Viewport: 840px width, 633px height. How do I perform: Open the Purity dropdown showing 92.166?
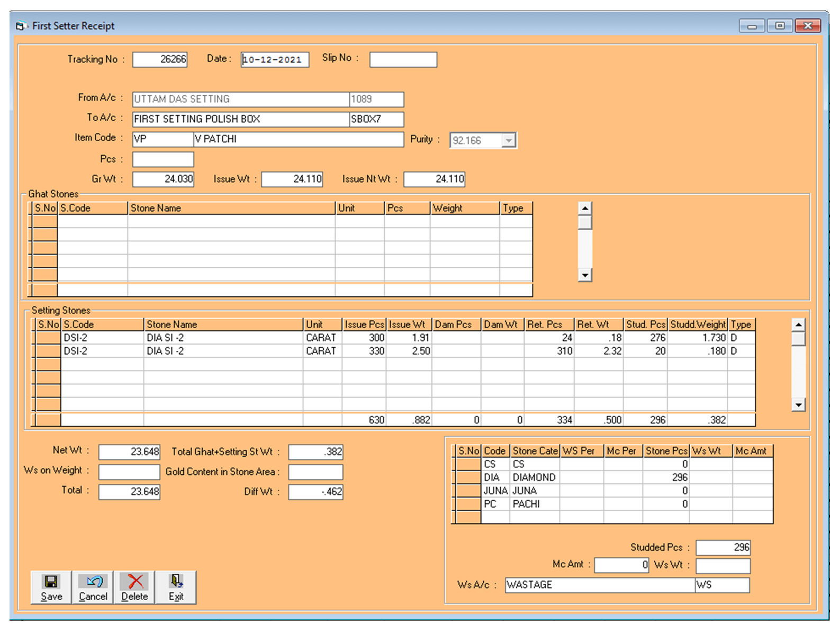pyautogui.click(x=509, y=140)
